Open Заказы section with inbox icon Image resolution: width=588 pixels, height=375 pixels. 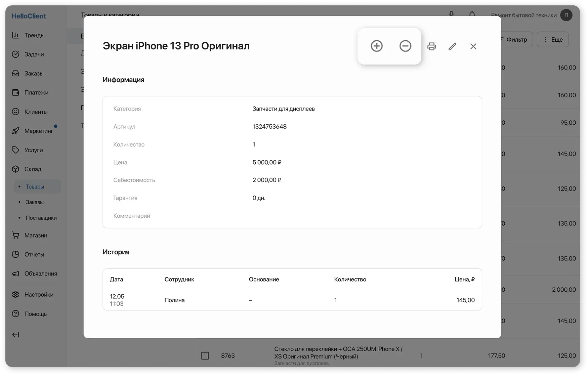click(34, 74)
